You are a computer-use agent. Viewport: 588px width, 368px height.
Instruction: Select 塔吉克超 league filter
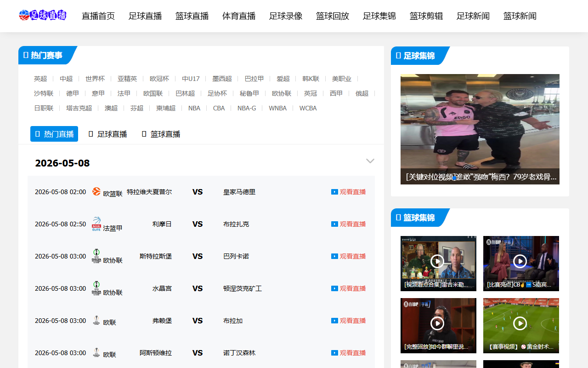pyautogui.click(x=79, y=108)
